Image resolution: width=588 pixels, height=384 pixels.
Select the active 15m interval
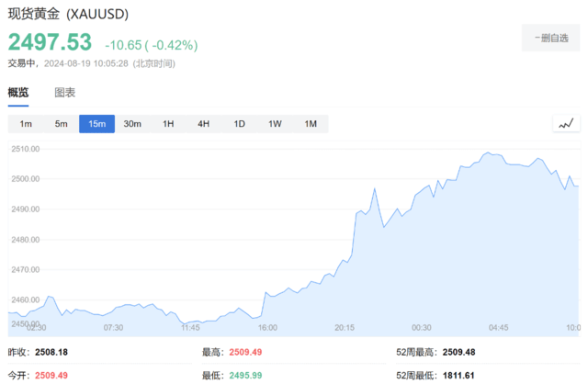pyautogui.click(x=96, y=124)
